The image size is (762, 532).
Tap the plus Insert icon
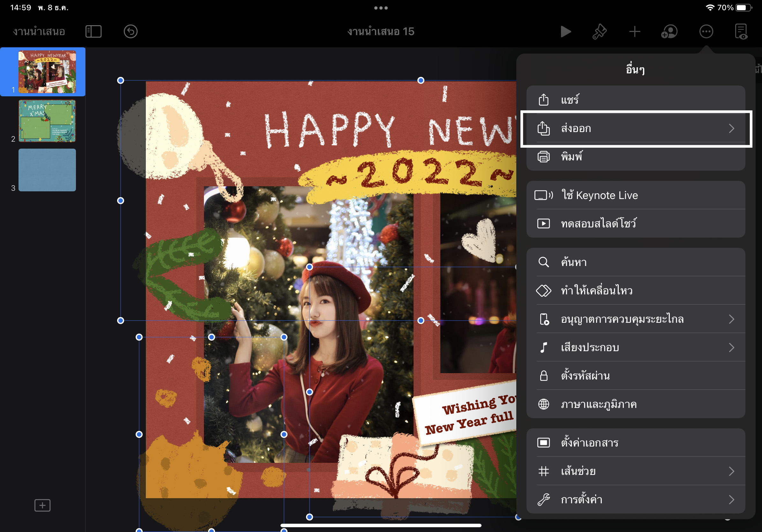[x=635, y=32]
